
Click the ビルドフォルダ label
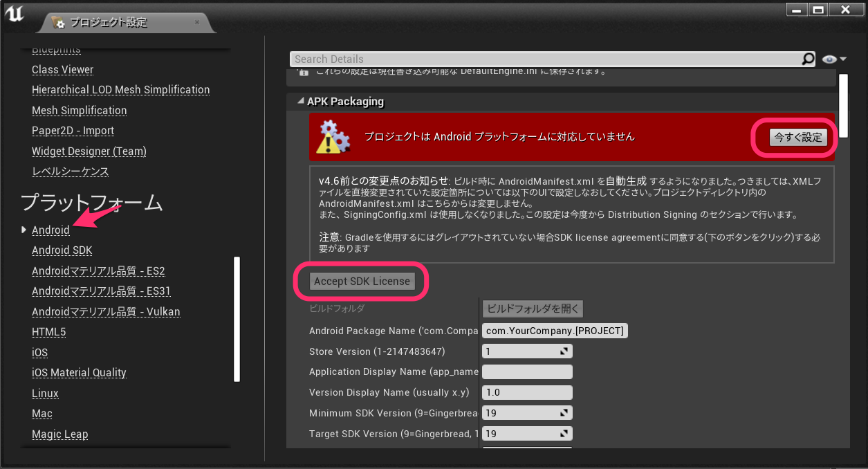click(x=336, y=309)
